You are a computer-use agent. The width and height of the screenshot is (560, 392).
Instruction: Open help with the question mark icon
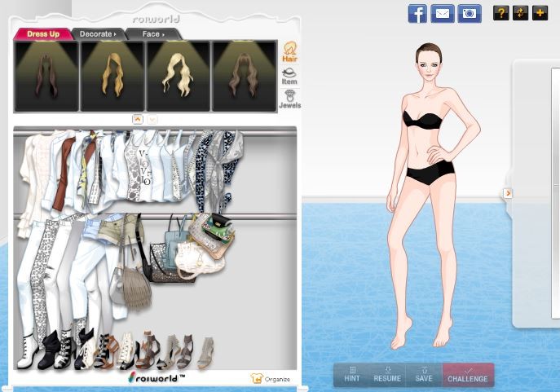pos(500,13)
